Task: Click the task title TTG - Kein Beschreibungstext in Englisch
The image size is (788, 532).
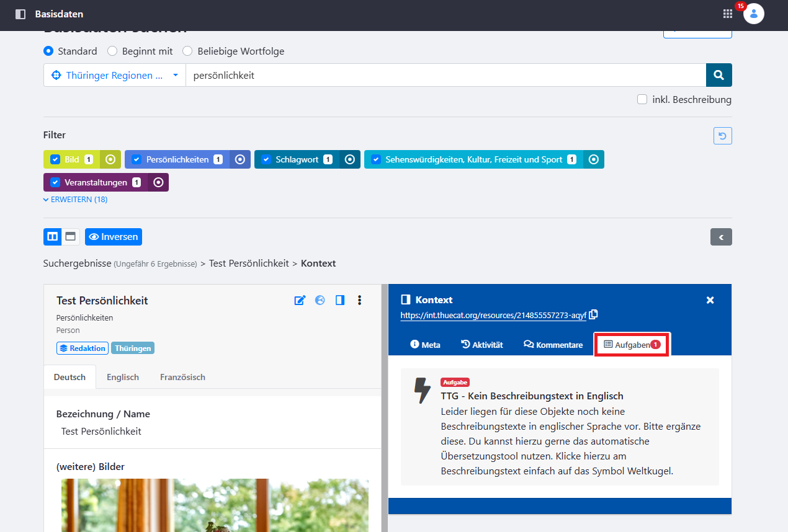Action: click(x=532, y=396)
